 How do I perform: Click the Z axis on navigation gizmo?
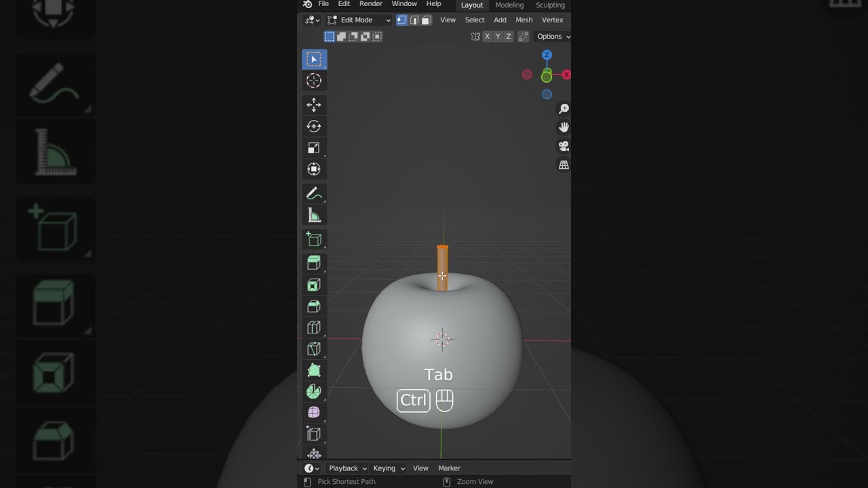(547, 55)
